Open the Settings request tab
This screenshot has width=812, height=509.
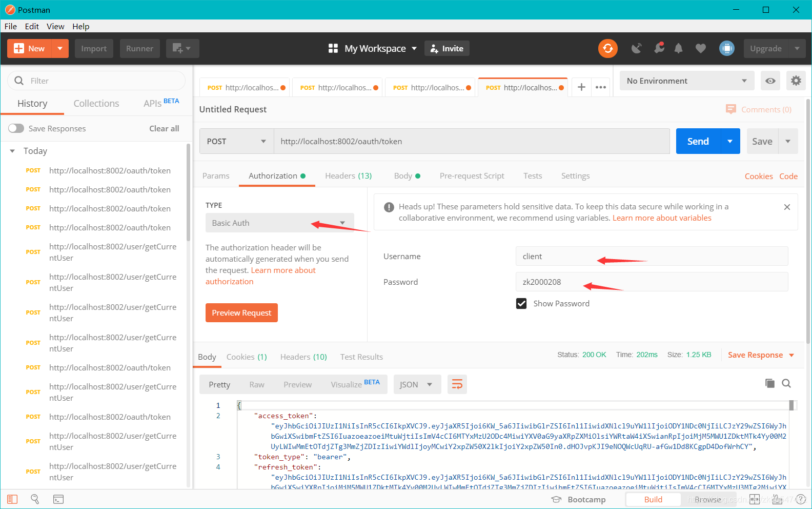[575, 175]
